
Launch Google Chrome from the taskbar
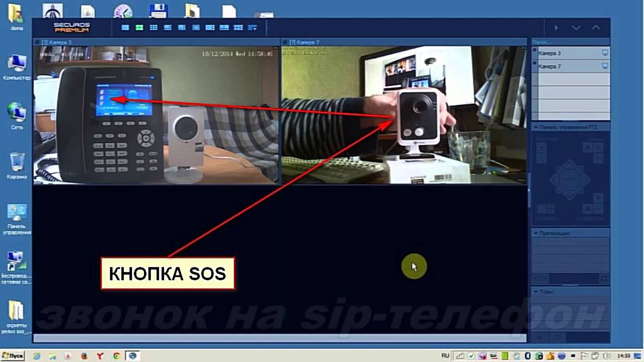point(116,356)
